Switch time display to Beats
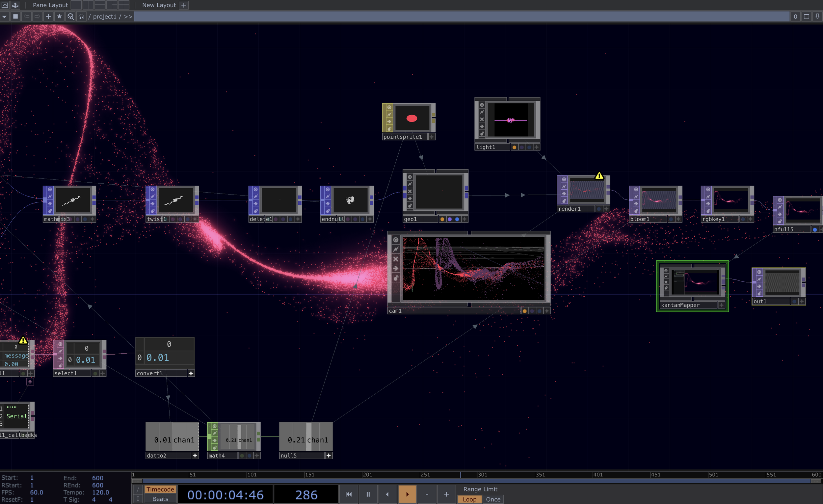Screen dimensions: 823x504 point(160,499)
